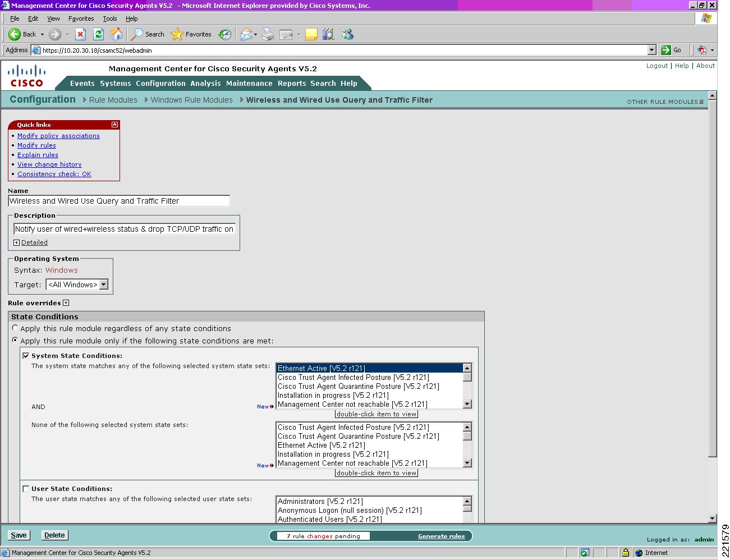The height and width of the screenshot is (560, 730).
Task: Click the main page vertical scrollbar thumb
Action: click(x=713, y=278)
